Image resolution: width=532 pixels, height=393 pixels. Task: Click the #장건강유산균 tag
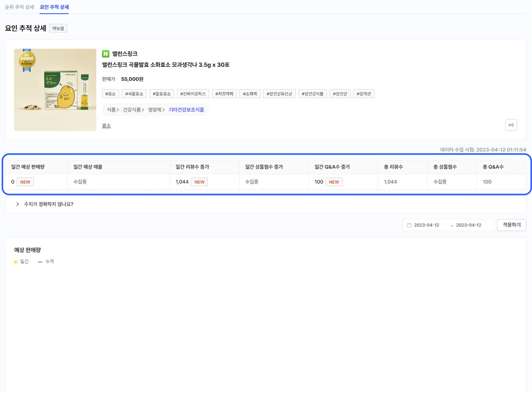[x=279, y=94]
